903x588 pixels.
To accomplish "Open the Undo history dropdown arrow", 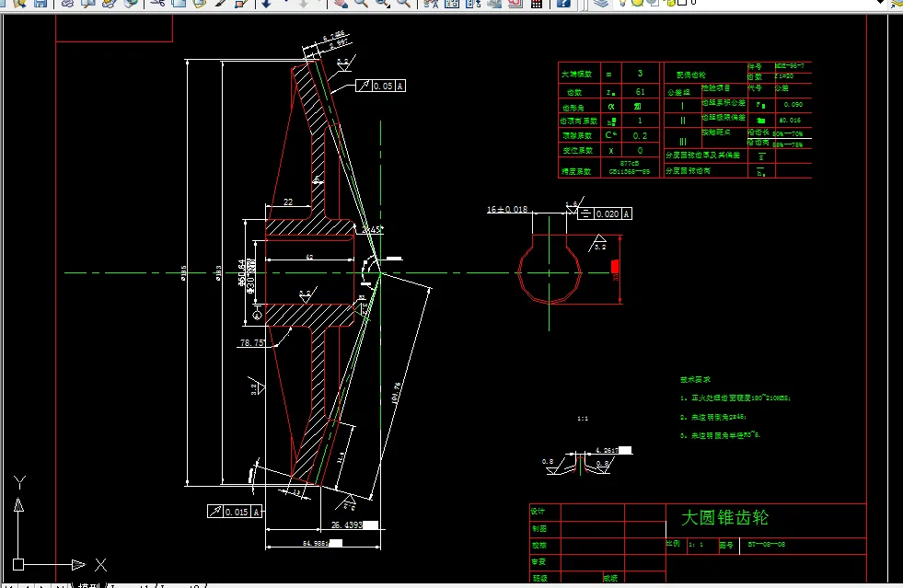I will coord(286,2).
